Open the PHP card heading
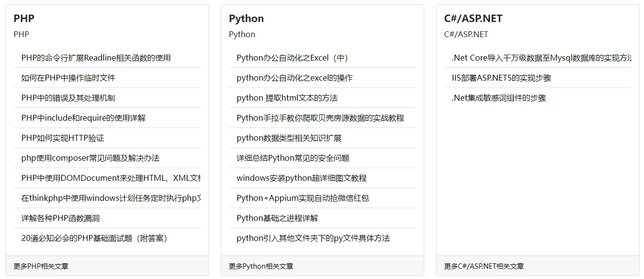The width and height of the screenshot is (644, 279). point(24,19)
